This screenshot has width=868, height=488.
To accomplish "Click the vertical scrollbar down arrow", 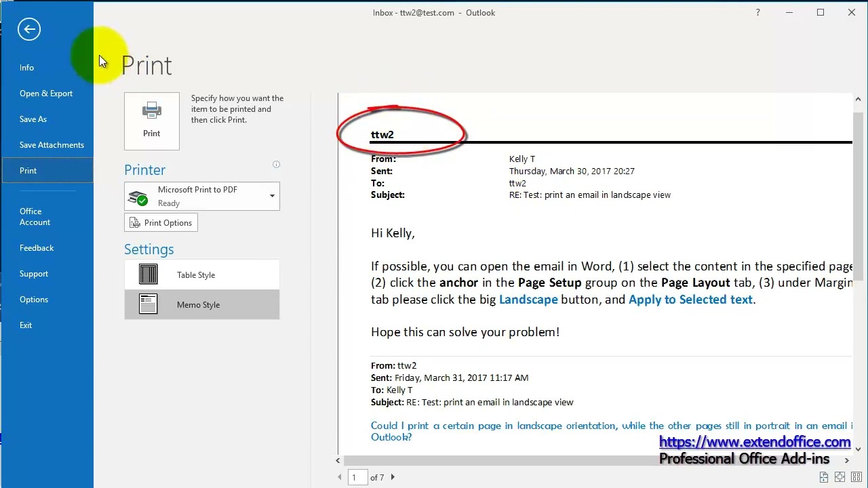I will click(x=858, y=449).
